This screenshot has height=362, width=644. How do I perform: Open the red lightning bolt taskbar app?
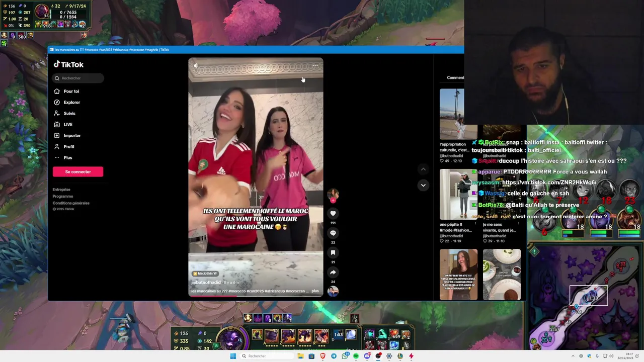411,356
